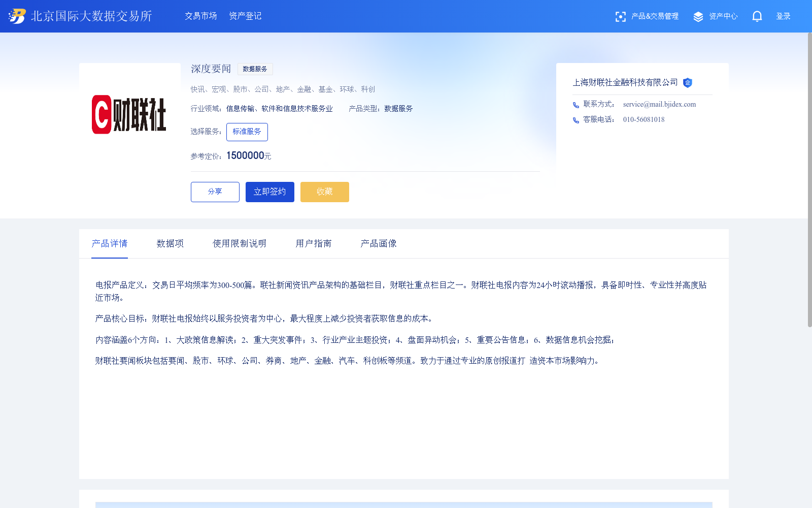
Task: Open the 交易市场 menu
Action: (x=201, y=16)
